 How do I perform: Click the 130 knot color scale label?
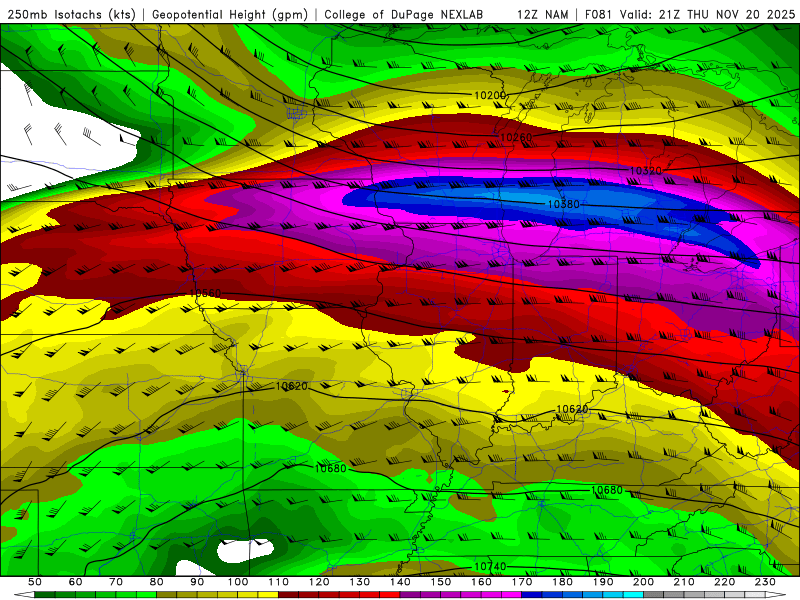[359, 582]
